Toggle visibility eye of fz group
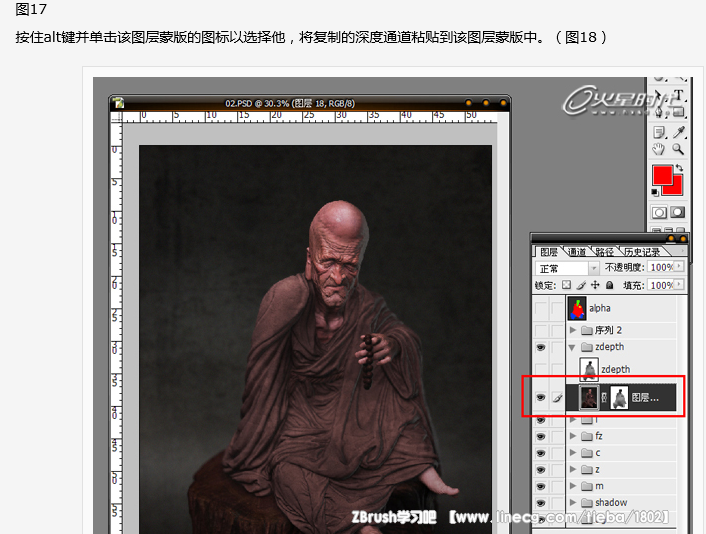Viewport: 706px width, 534px height. pos(541,436)
